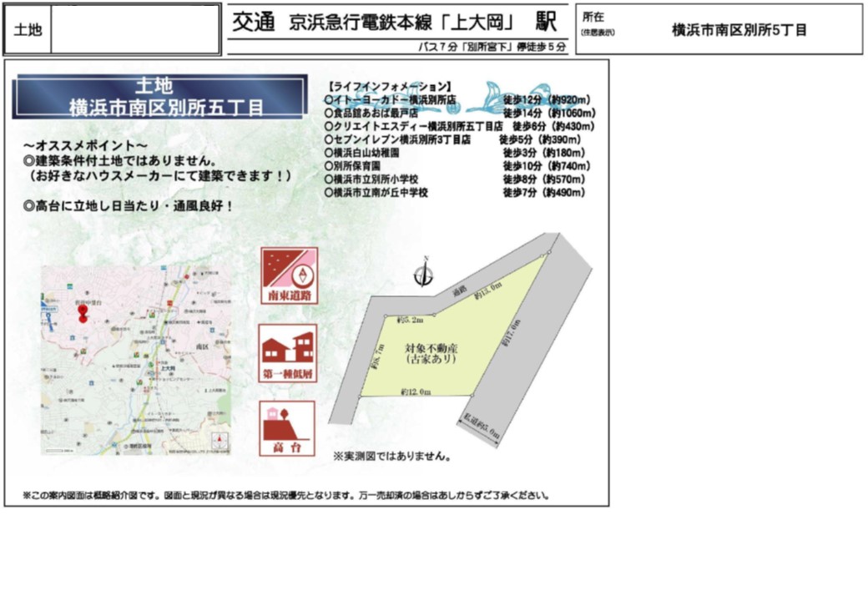Click the 上大岡 station label on map
This screenshot has width=868, height=601.
click(x=166, y=368)
